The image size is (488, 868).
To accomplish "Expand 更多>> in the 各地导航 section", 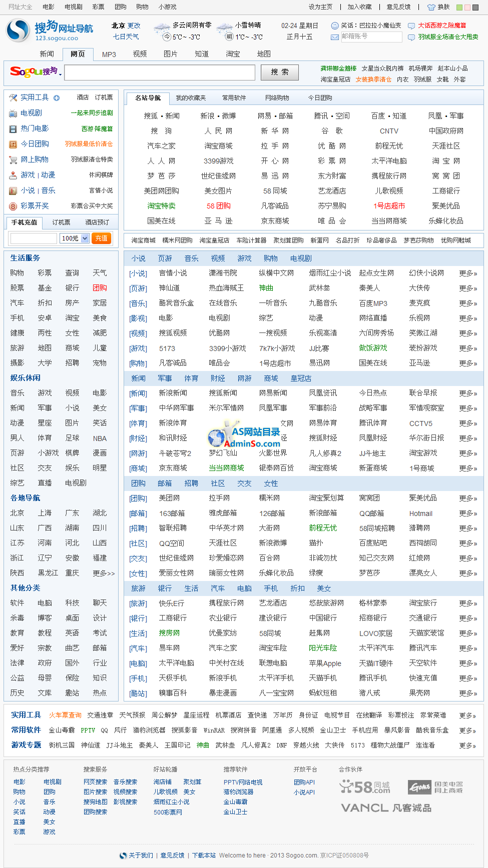I will coord(104,573).
